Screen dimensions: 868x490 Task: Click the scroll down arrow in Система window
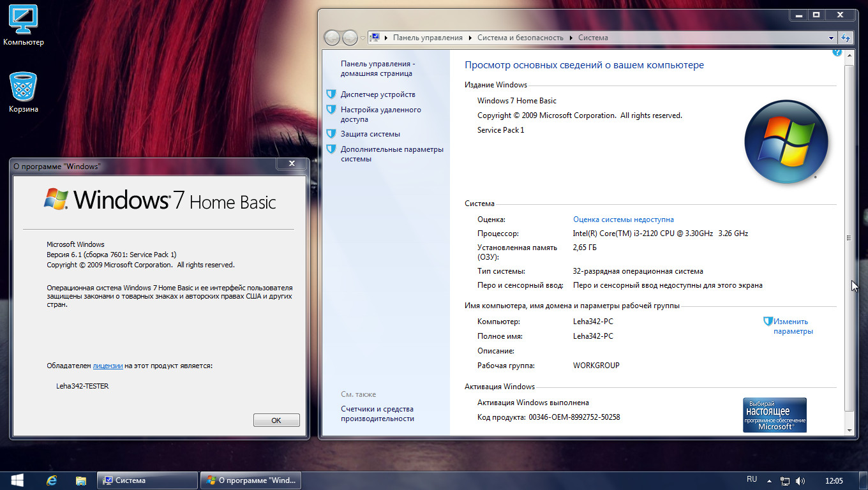pyautogui.click(x=849, y=431)
